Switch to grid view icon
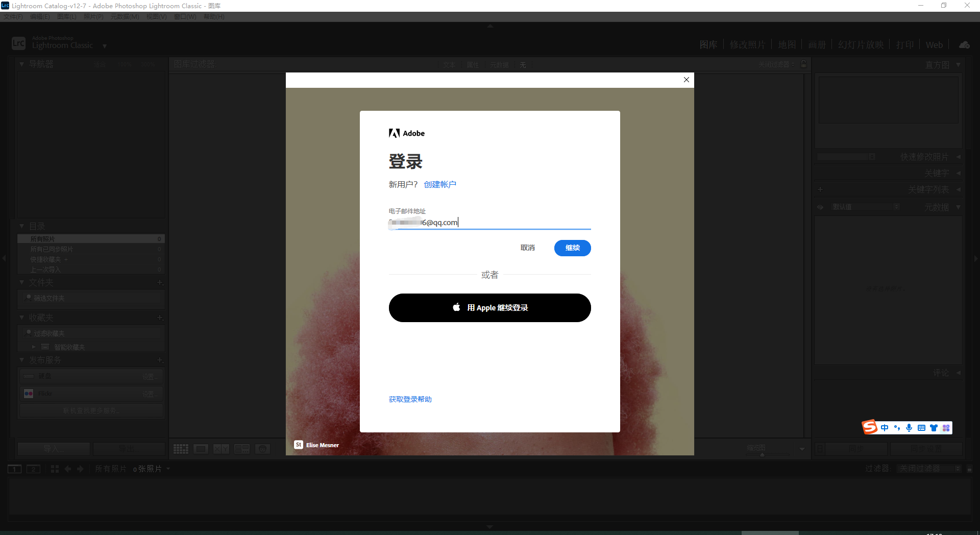980x535 pixels. [x=181, y=449]
